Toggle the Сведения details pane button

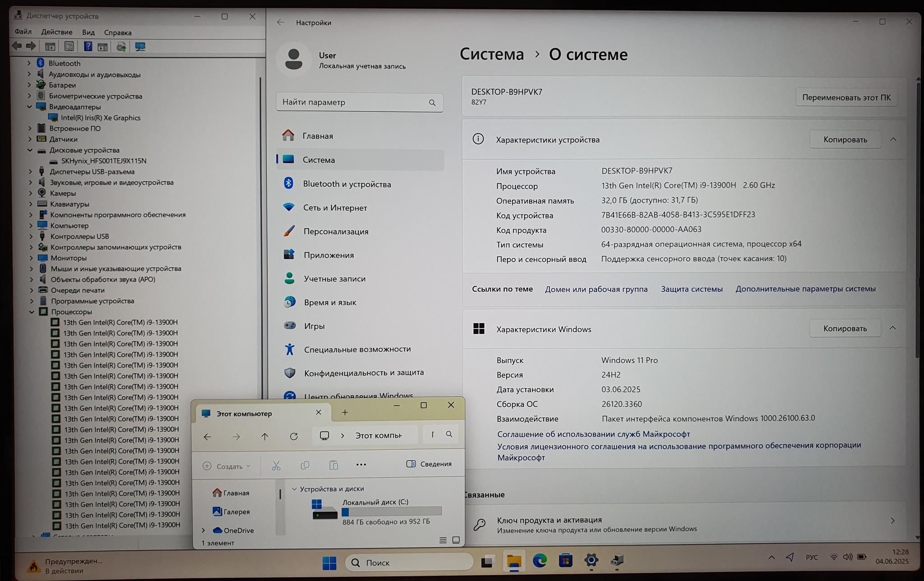point(429,464)
